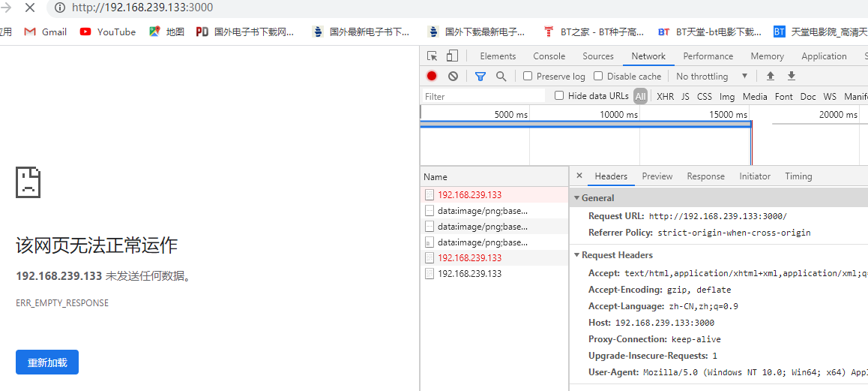This screenshot has height=391, width=868.
Task: Click the Request URL value
Action: pos(717,216)
